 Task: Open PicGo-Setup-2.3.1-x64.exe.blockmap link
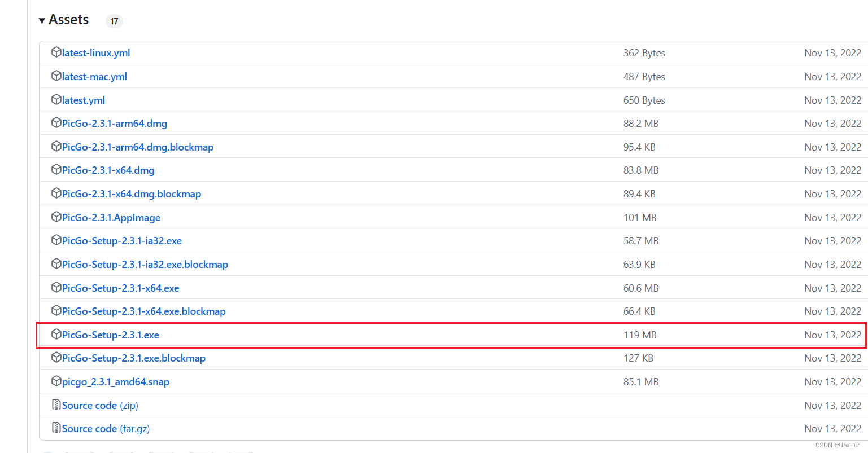(144, 311)
